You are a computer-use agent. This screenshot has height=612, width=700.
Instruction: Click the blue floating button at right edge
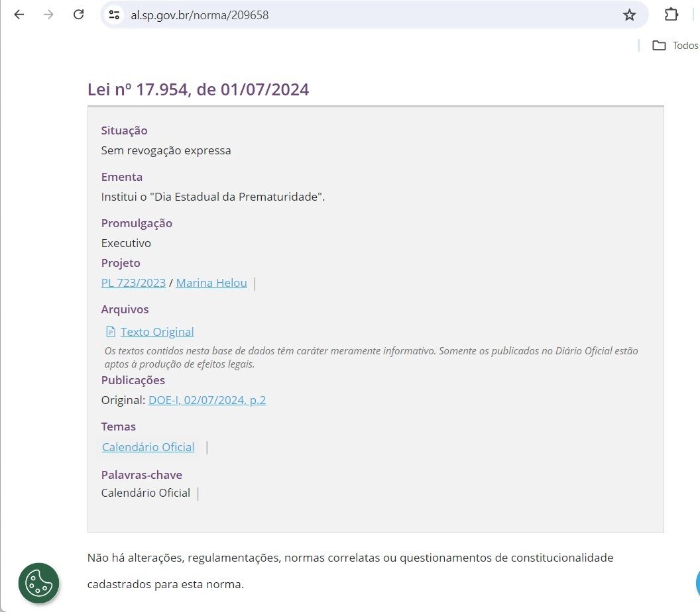[x=696, y=583]
